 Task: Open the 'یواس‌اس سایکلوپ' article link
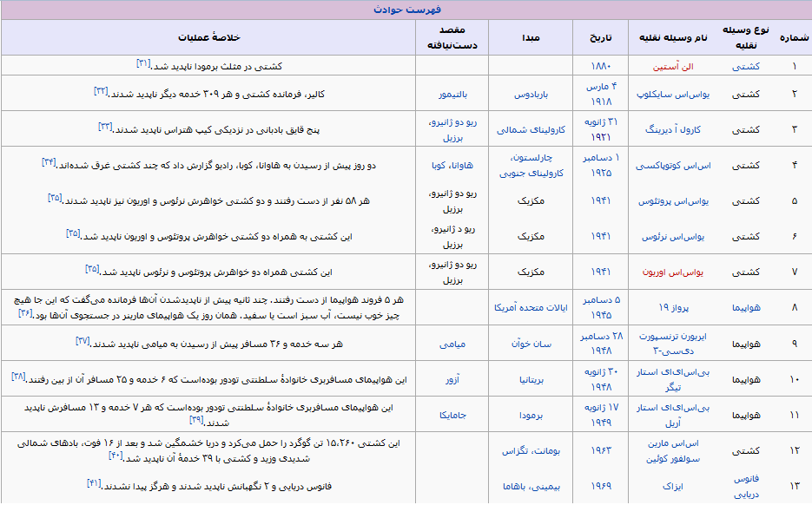coord(673,95)
